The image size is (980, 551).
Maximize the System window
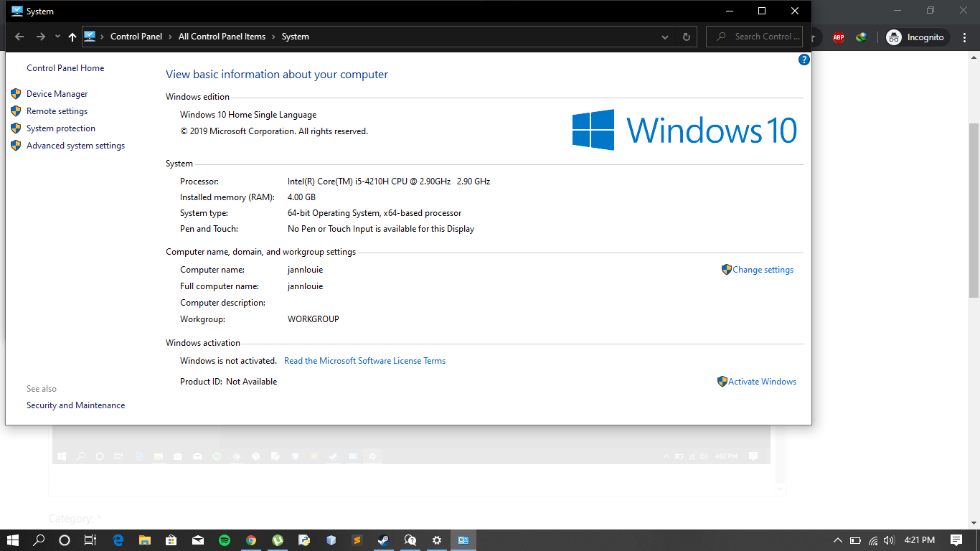tap(762, 11)
